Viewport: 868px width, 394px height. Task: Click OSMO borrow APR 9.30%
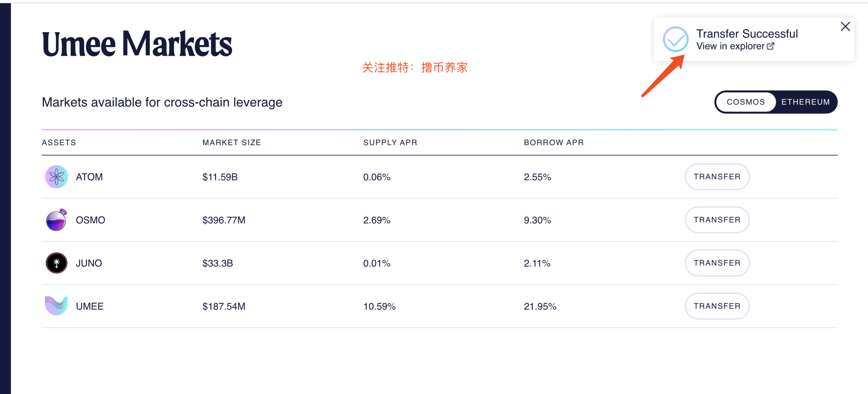[x=538, y=220]
